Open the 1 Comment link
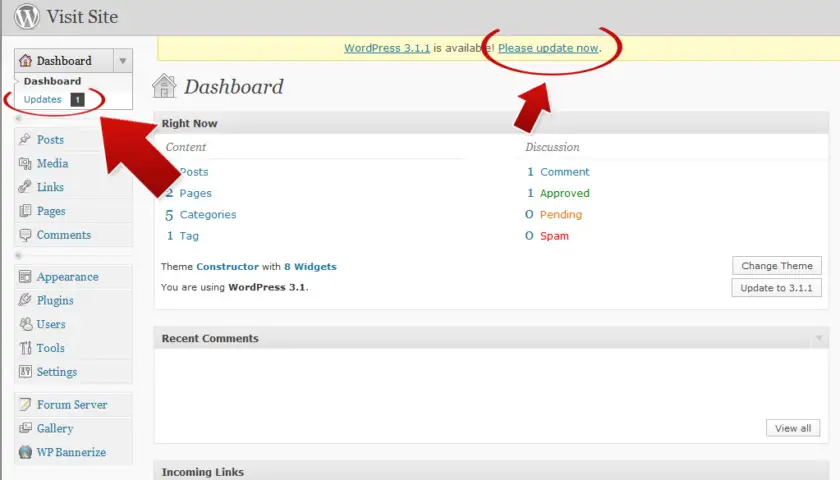Screen dimensions: 840x480 [x=565, y=172]
